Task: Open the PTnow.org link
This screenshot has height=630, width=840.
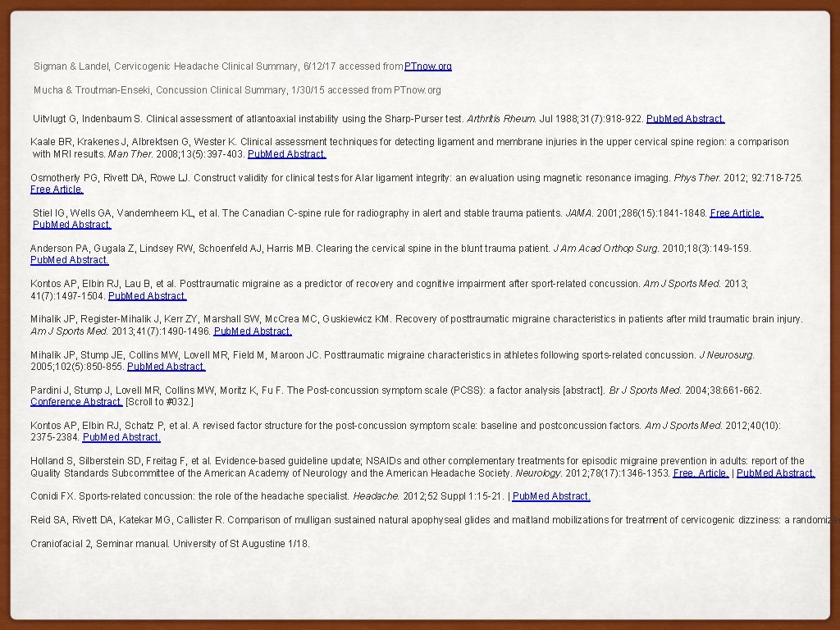Action: pyautogui.click(x=427, y=66)
